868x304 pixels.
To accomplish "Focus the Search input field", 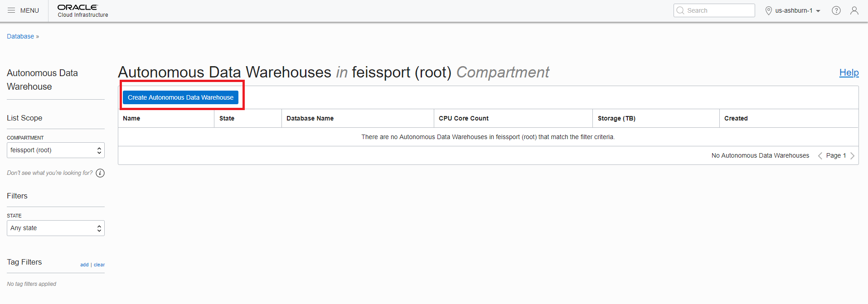I will (x=714, y=10).
